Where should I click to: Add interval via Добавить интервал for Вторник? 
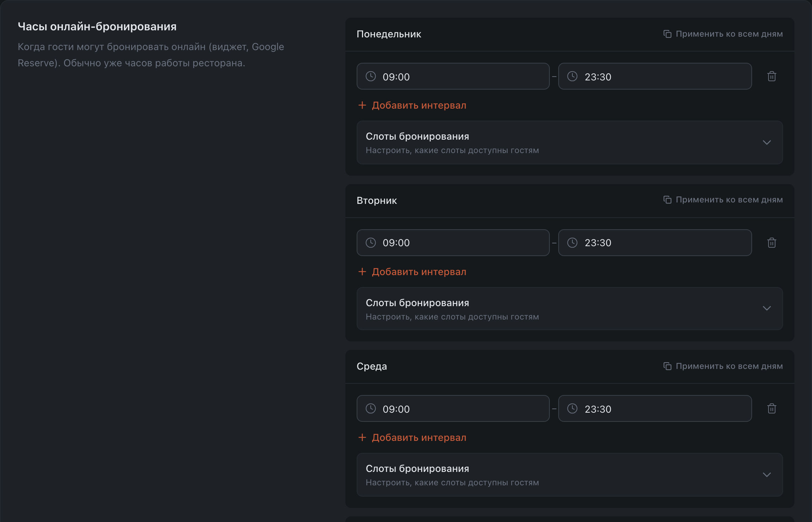(412, 272)
